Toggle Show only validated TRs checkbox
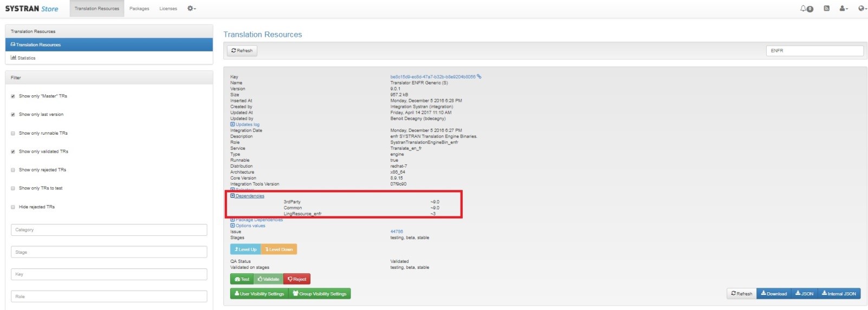This screenshot has width=868, height=310. 13,151
